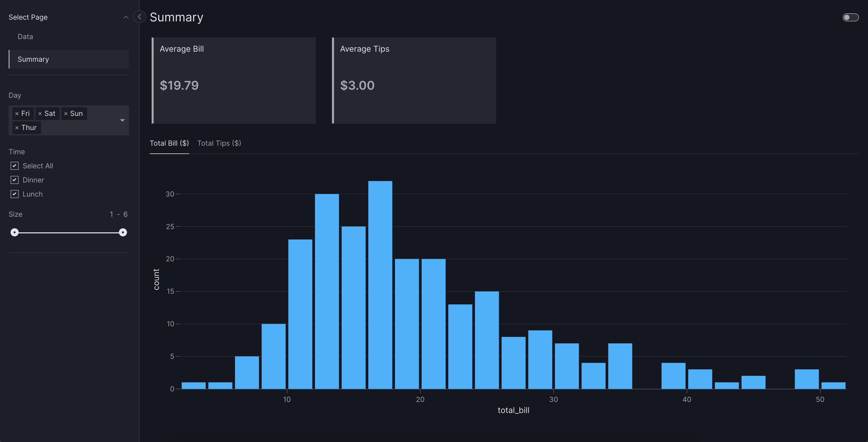Image resolution: width=868 pixels, height=442 pixels.
Task: Click the Size minimum value field
Action: [111, 214]
